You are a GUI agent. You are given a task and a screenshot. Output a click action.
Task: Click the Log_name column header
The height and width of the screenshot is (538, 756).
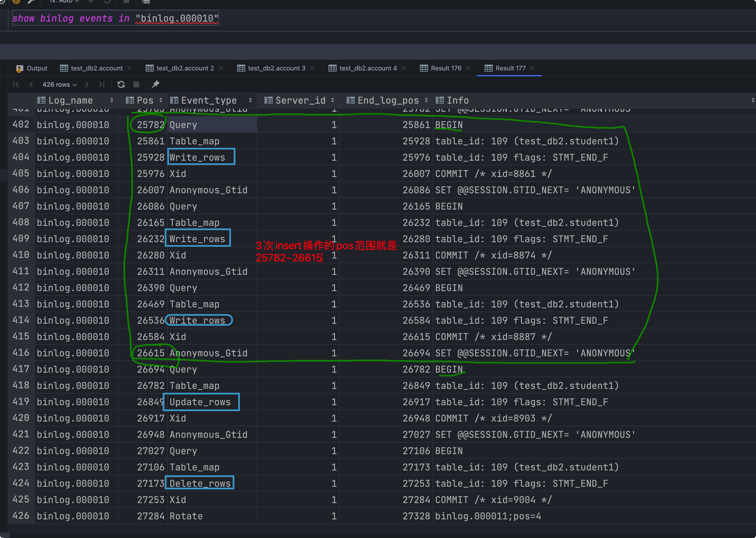[x=70, y=100]
